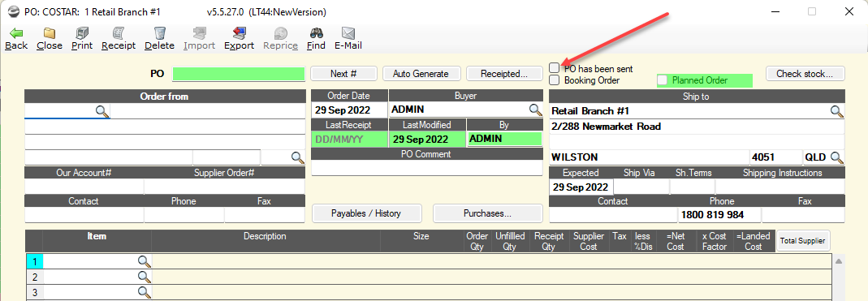Open item lookup magnifier in row 1
This screenshot has height=301, width=868.
coord(144,261)
